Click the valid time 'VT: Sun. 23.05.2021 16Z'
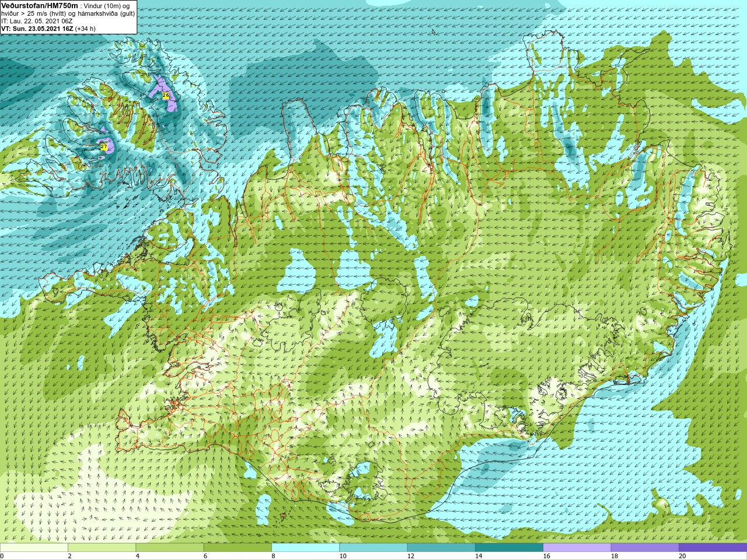The width and height of the screenshot is (747, 560). click(x=37, y=28)
